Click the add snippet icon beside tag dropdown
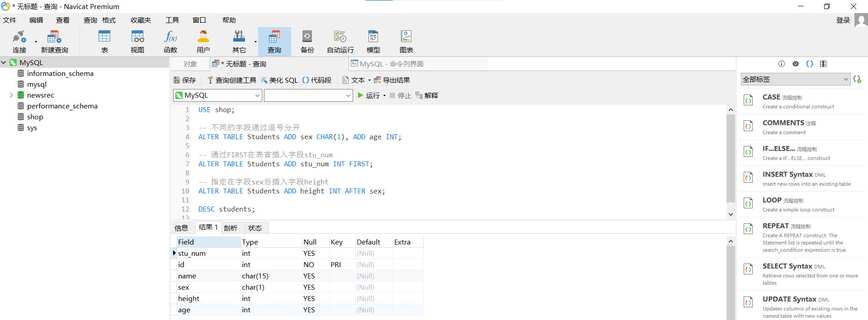The height and width of the screenshot is (320, 868). (857, 79)
